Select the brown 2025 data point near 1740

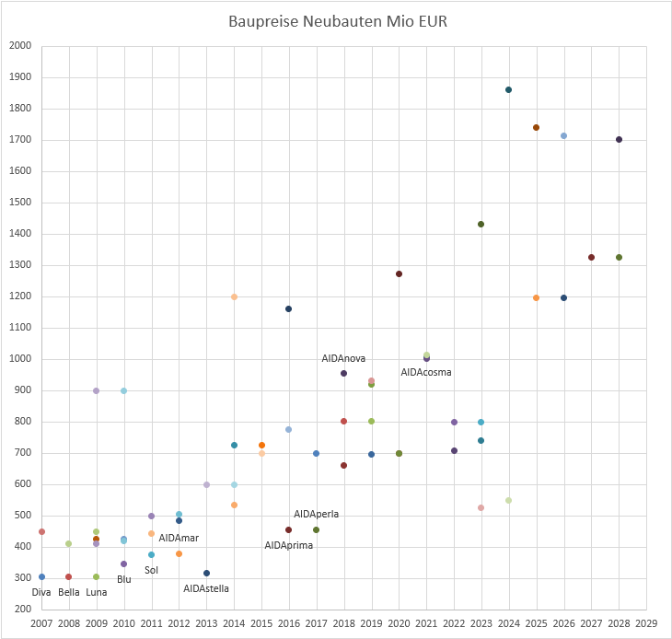536,127
